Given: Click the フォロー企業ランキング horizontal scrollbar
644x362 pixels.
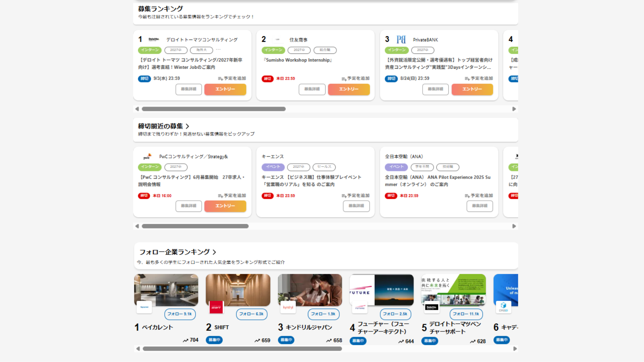Looking at the screenshot, I should 242,349.
